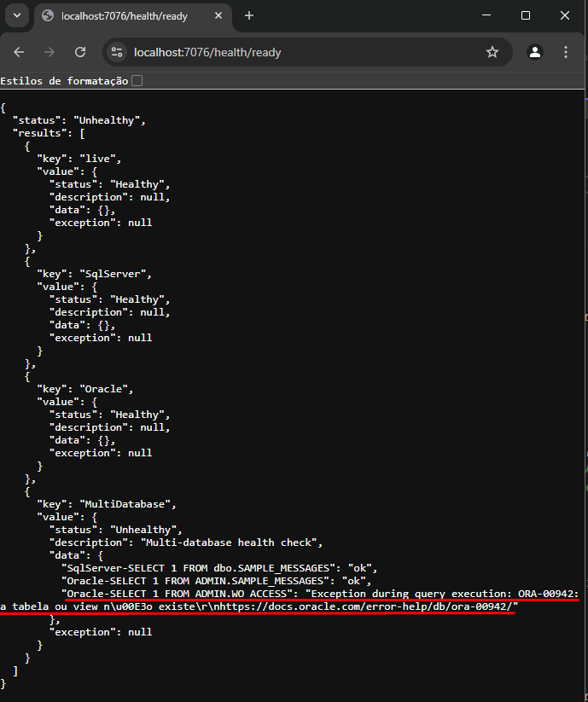588x702 pixels.
Task: Click the Estilos de formatação label text
Action: pyautogui.click(x=64, y=80)
